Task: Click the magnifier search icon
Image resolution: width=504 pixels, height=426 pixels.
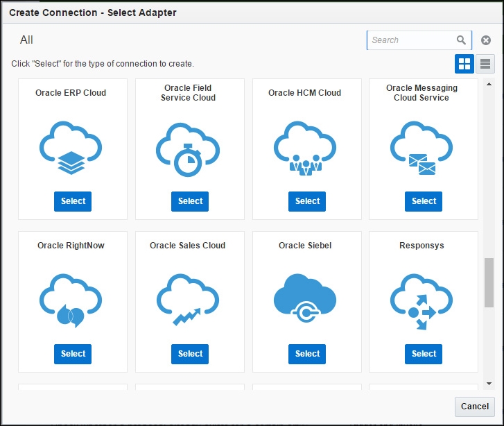Action: [461, 40]
